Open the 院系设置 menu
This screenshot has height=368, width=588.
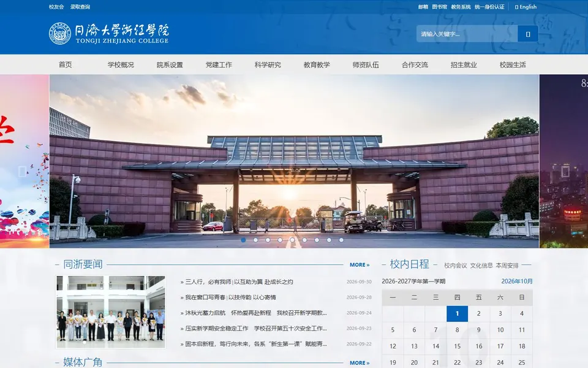[170, 64]
